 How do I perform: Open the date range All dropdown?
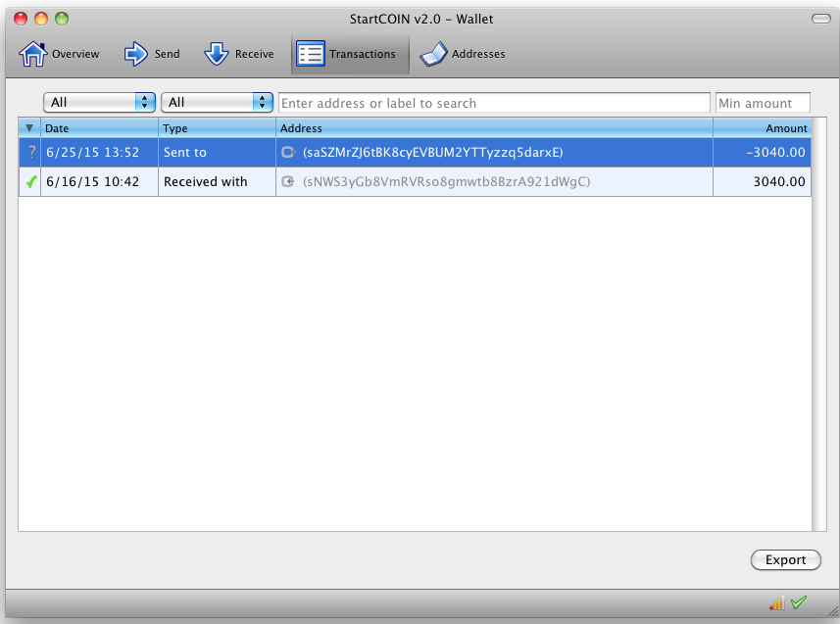click(x=99, y=102)
